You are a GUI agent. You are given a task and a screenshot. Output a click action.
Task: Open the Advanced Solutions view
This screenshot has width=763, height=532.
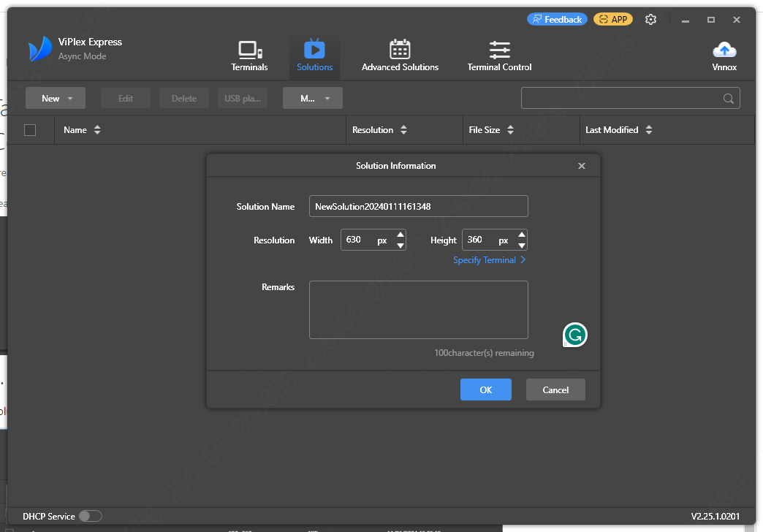pos(400,55)
